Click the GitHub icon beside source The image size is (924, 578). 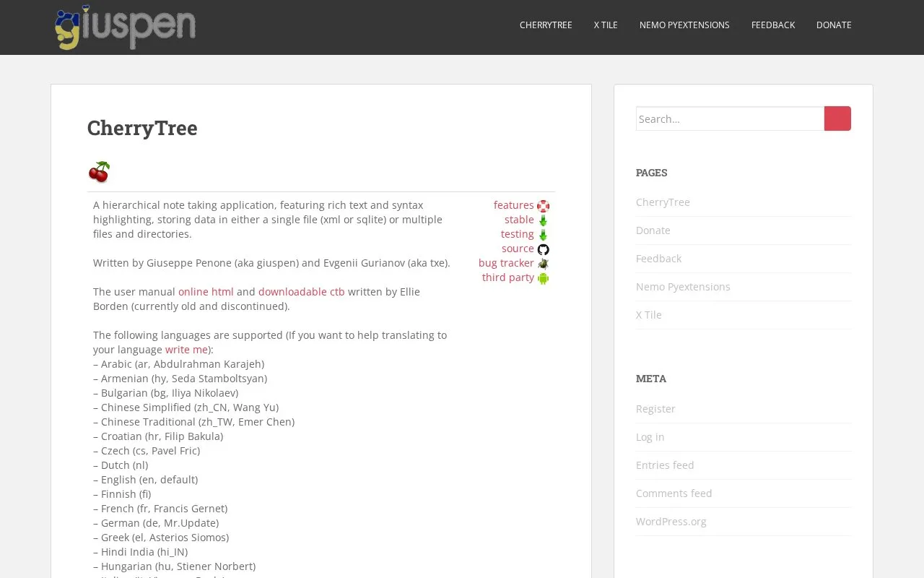(x=543, y=249)
